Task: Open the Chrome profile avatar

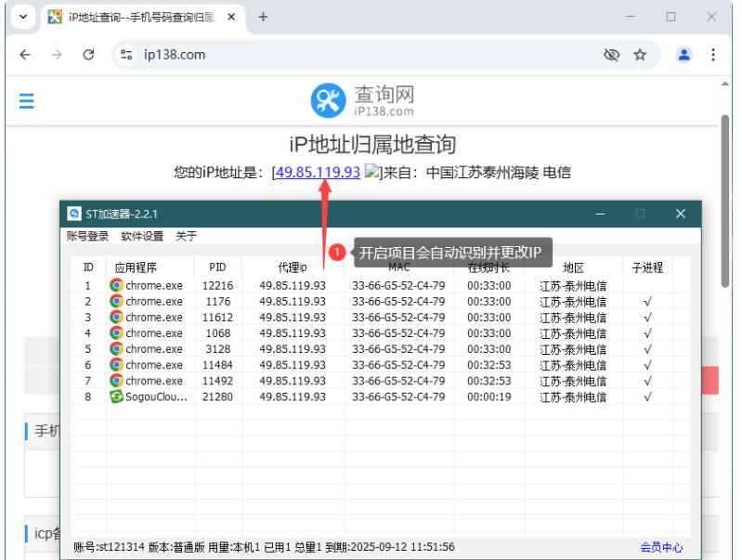Action: click(683, 55)
